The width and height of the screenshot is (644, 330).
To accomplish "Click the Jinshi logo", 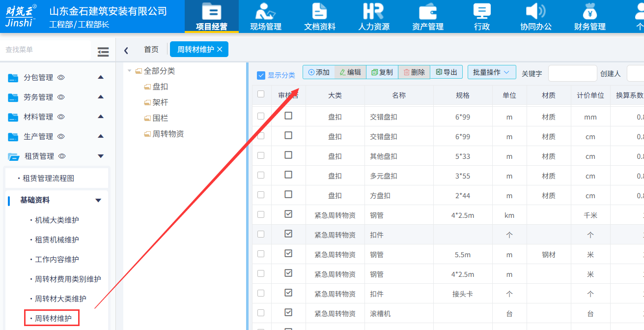I will coord(21,16).
